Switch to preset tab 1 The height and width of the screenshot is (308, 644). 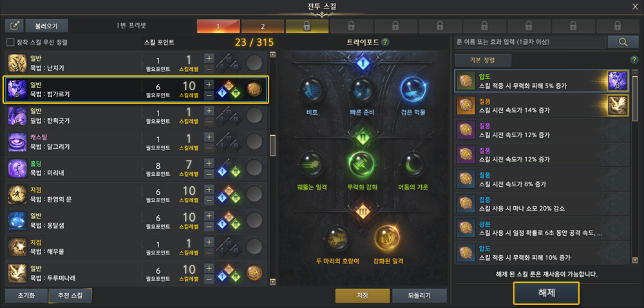click(x=218, y=26)
